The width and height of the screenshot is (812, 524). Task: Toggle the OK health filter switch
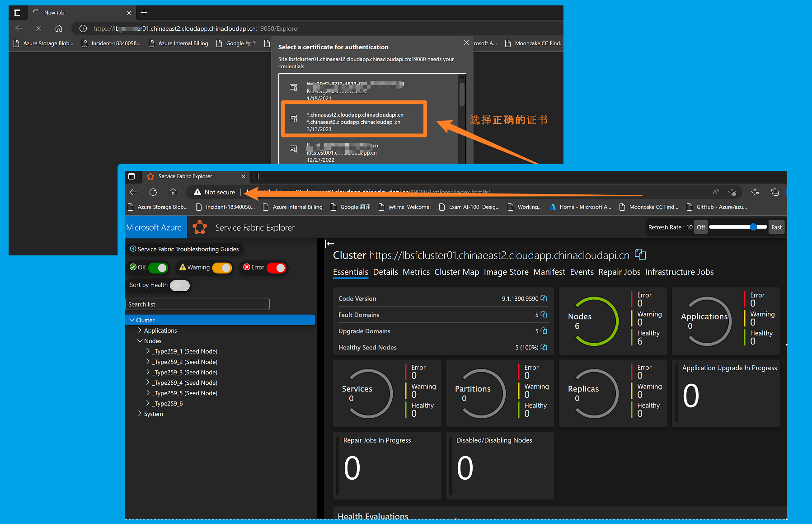[158, 268]
